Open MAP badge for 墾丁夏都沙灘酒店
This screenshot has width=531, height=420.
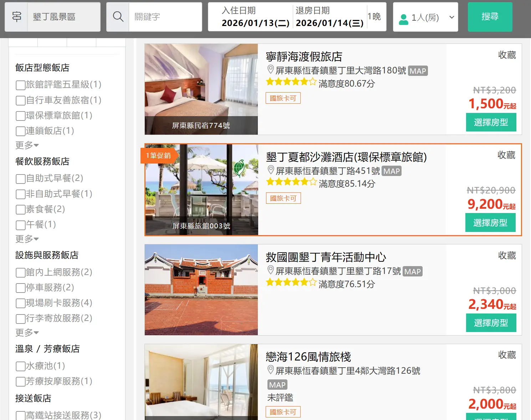(x=391, y=171)
